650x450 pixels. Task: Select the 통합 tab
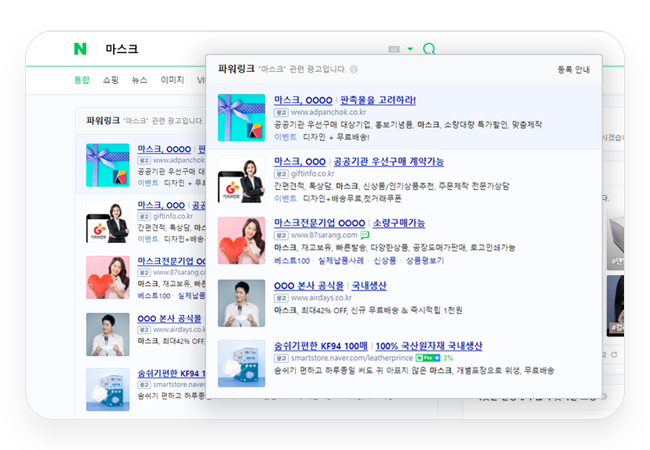click(x=82, y=80)
